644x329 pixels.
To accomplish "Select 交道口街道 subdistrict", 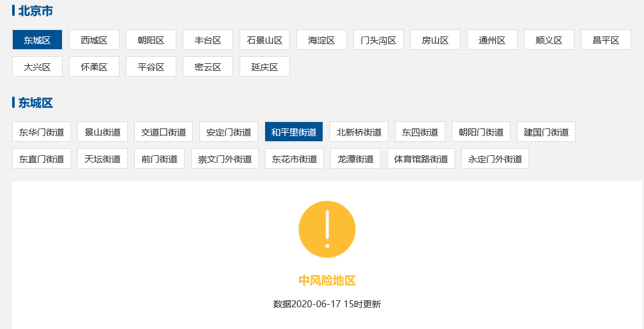I will click(164, 132).
